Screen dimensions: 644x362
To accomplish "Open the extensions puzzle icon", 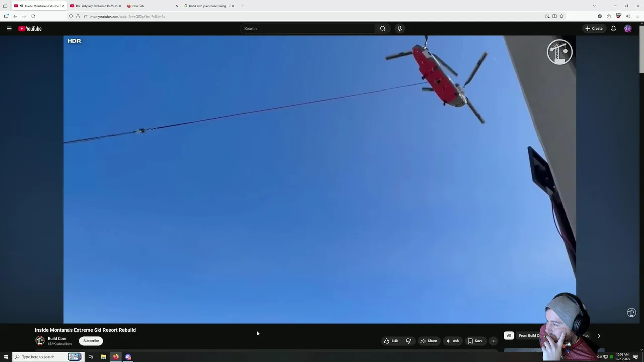I will click(x=609, y=16).
